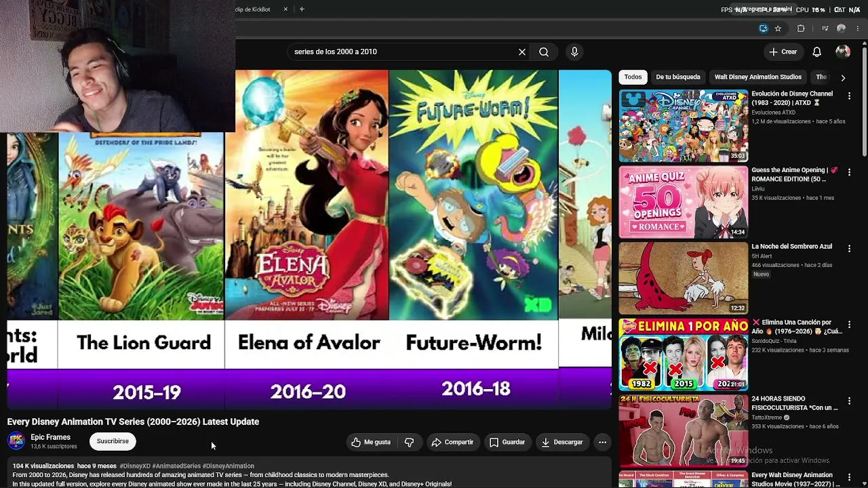
Task: Select the Todos filter chip
Action: tap(633, 77)
